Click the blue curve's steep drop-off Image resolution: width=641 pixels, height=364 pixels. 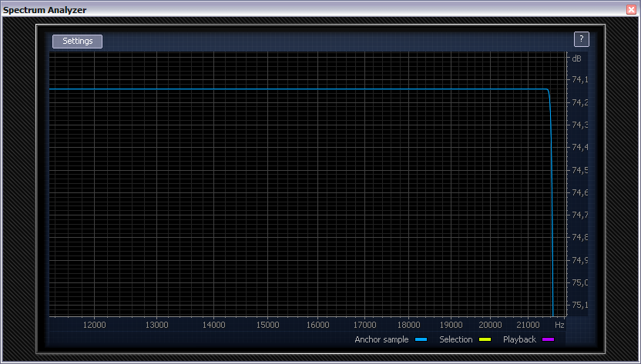pos(552,192)
